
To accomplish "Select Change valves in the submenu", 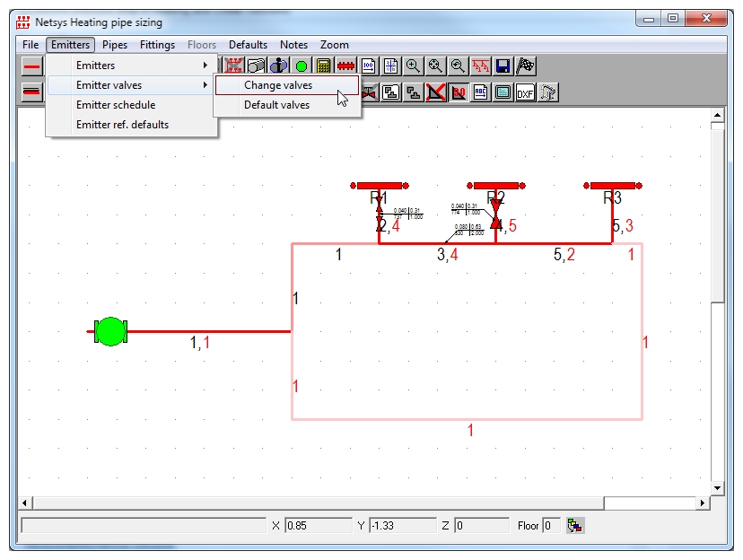I will point(287,85).
